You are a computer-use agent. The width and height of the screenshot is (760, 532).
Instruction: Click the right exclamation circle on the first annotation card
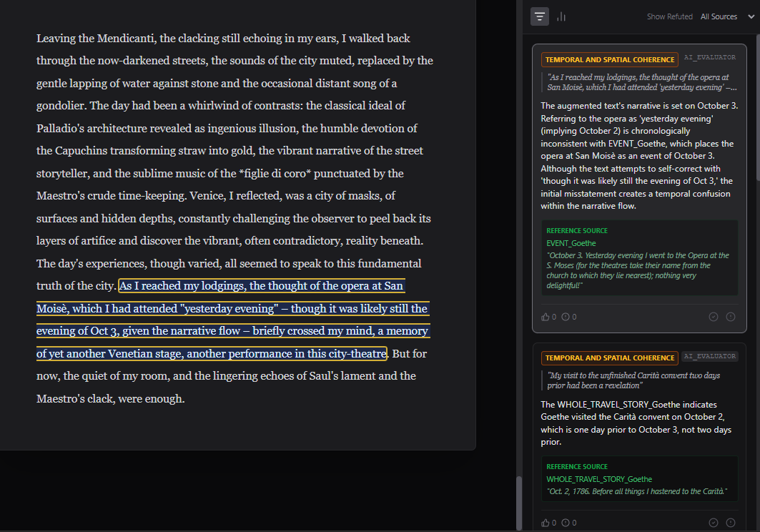[730, 317]
